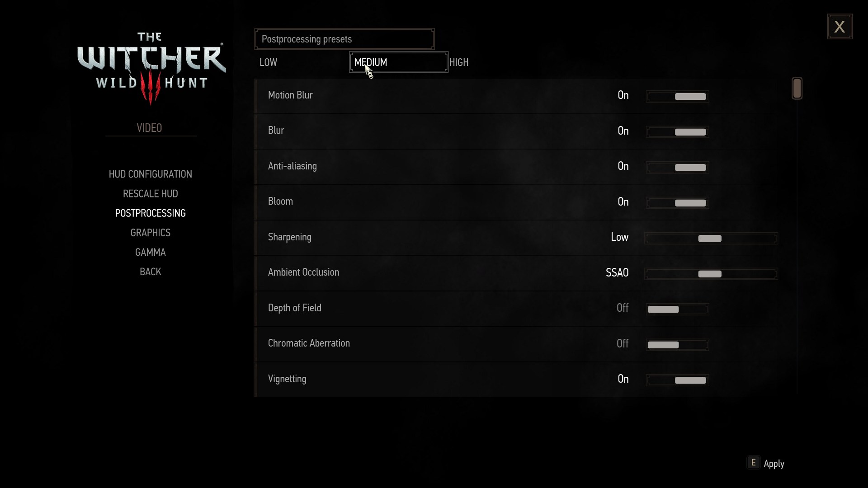Click the RESCALE HUD option
The height and width of the screenshot is (488, 868).
pos(150,193)
